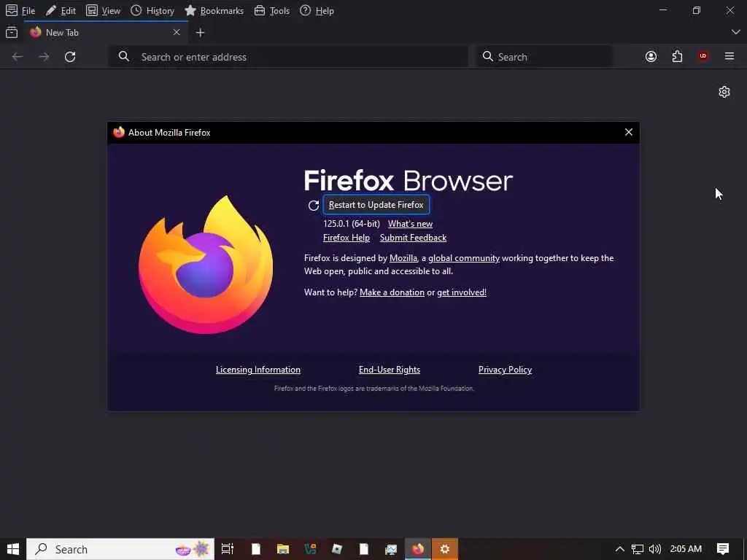
Task: Follow the global community link
Action: [463, 258]
